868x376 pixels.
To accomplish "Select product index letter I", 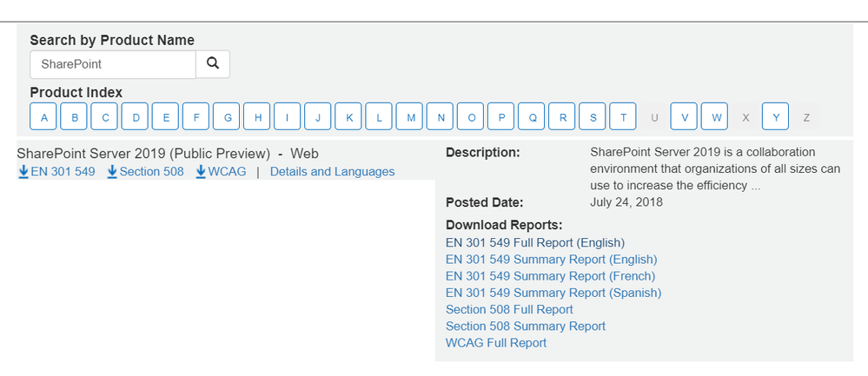I will 288,116.
